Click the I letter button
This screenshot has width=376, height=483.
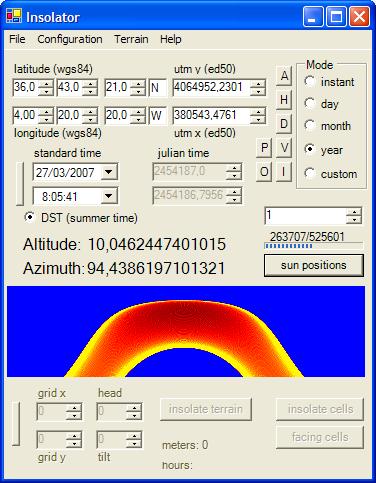click(x=284, y=172)
